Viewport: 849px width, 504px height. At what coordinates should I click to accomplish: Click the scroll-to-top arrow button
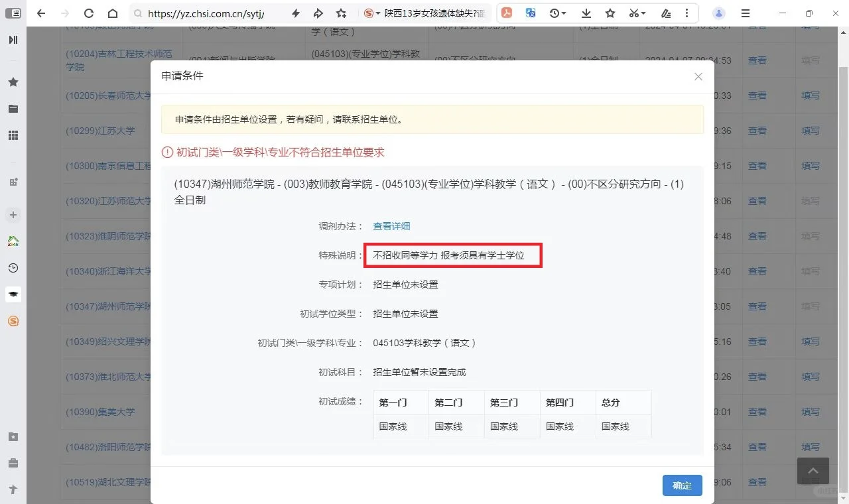[813, 471]
